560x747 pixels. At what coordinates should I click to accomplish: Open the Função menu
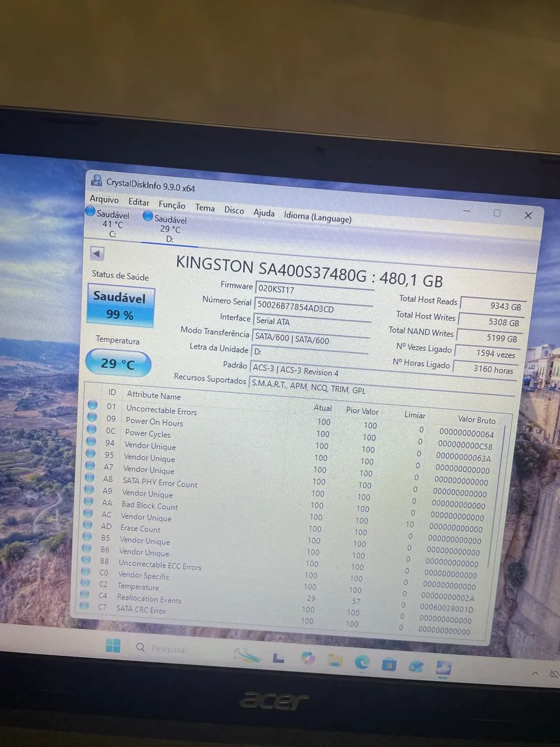click(x=172, y=205)
